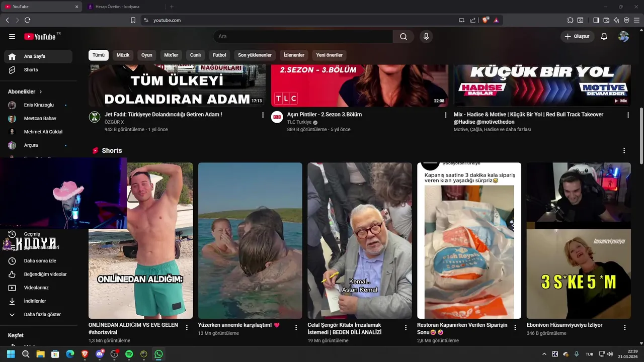644x362 pixels.
Task: Select the Canlı filter chip
Action: click(195, 55)
